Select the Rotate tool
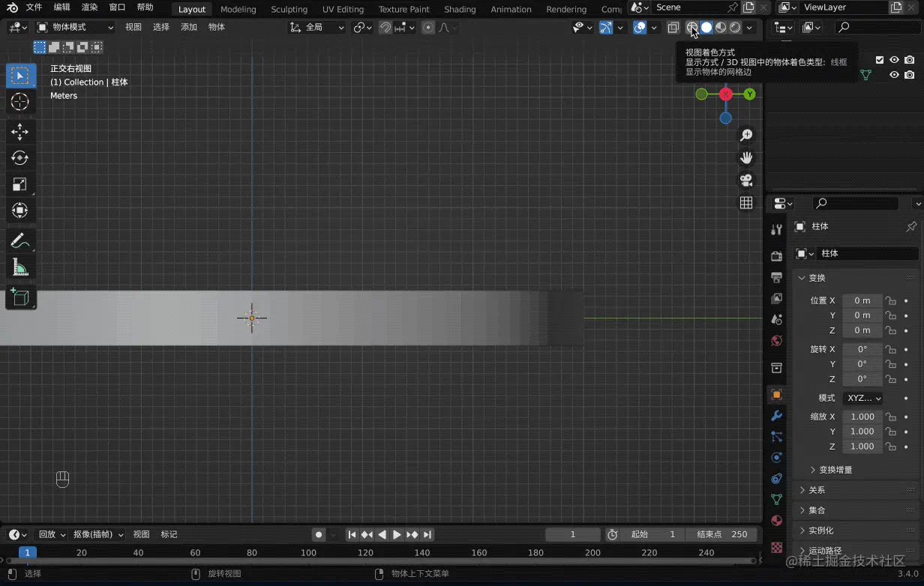Image resolution: width=924 pixels, height=586 pixels. pos(20,158)
